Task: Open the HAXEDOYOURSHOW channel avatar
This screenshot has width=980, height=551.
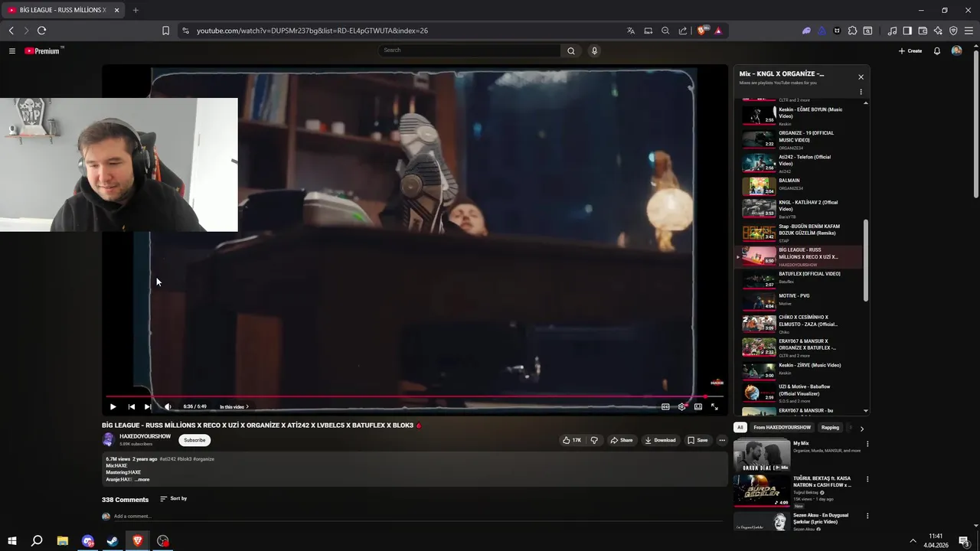Action: pyautogui.click(x=108, y=439)
